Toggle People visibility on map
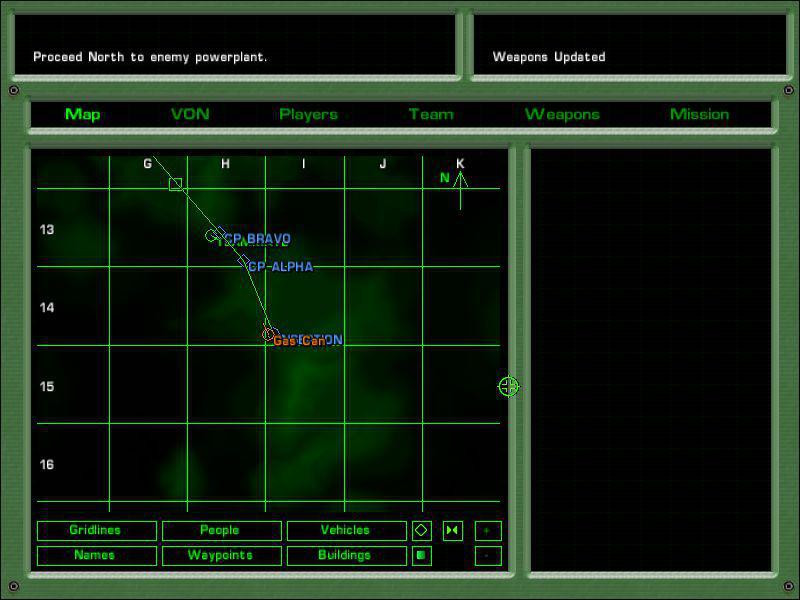The height and width of the screenshot is (600, 800). pyautogui.click(x=220, y=531)
